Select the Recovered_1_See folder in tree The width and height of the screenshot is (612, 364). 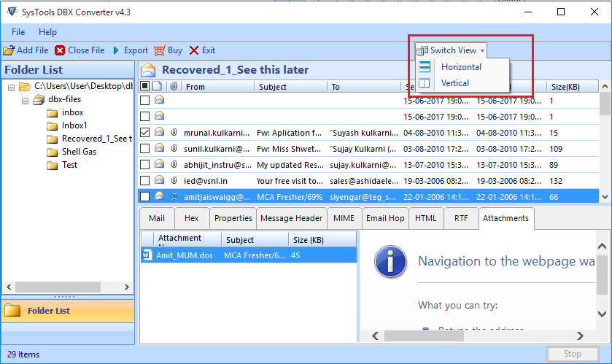coord(97,139)
